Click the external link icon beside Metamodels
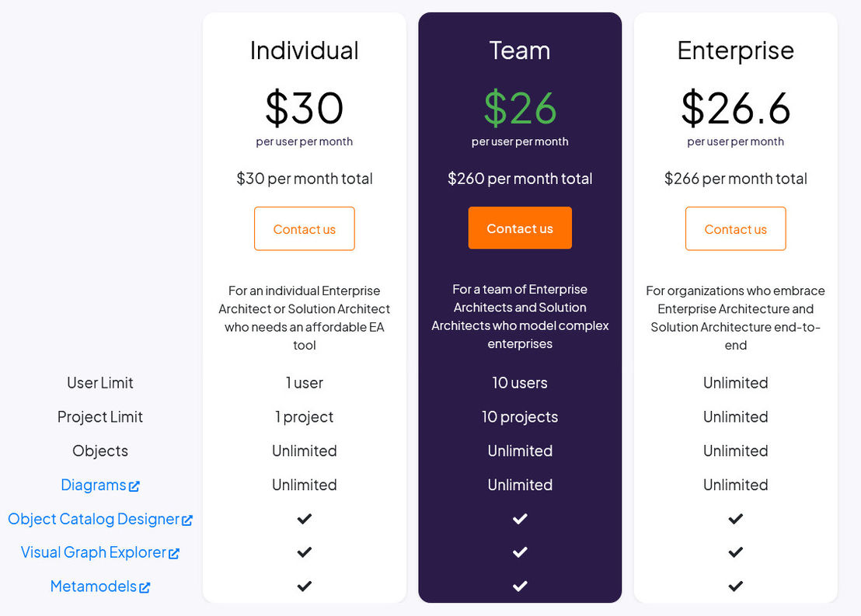The height and width of the screenshot is (616, 861). coord(145,587)
